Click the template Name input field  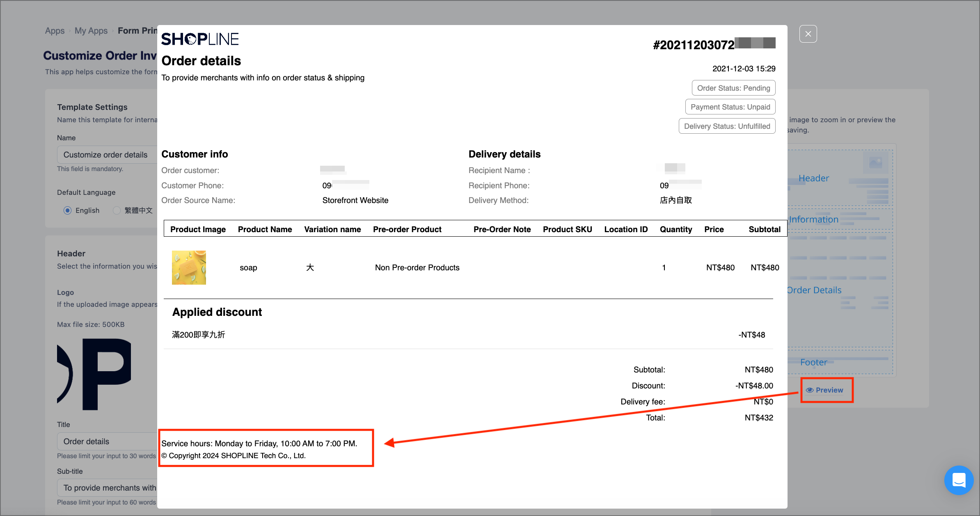click(108, 155)
